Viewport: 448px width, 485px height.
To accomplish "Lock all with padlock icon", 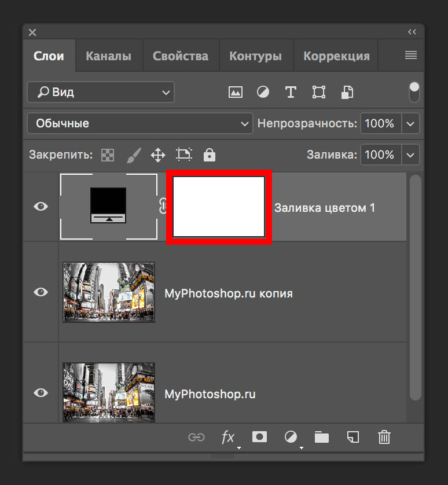I will 210,155.
